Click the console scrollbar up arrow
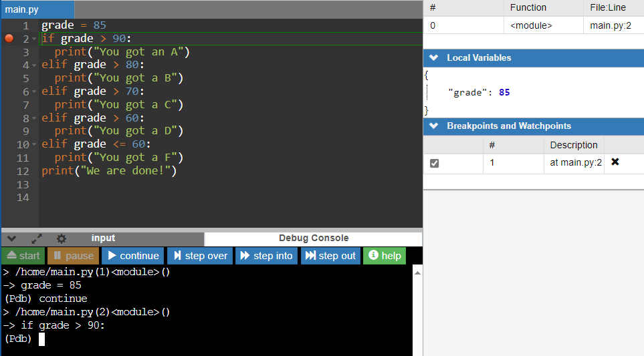 pos(417,273)
